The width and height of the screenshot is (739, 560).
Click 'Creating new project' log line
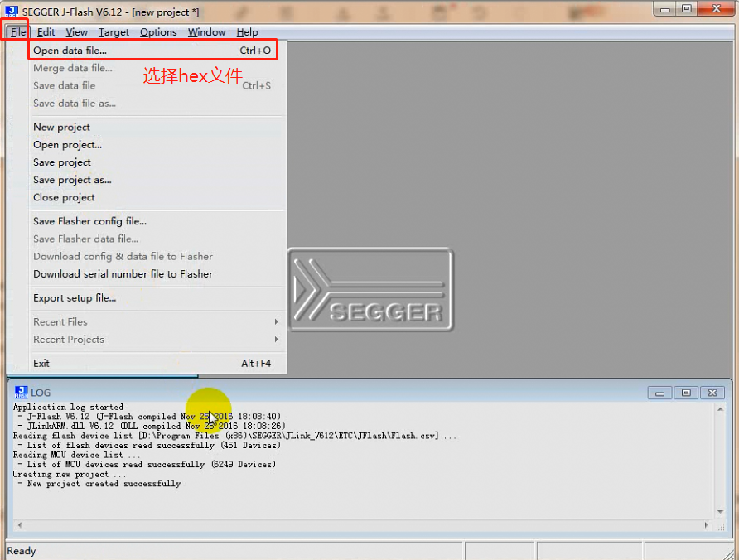click(69, 474)
